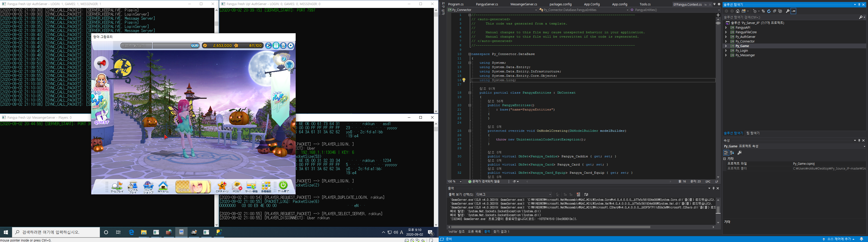Click the blue sparkle icon in game top bar
Image resolution: width=868 pixels, height=242 pixels.
(x=269, y=46)
